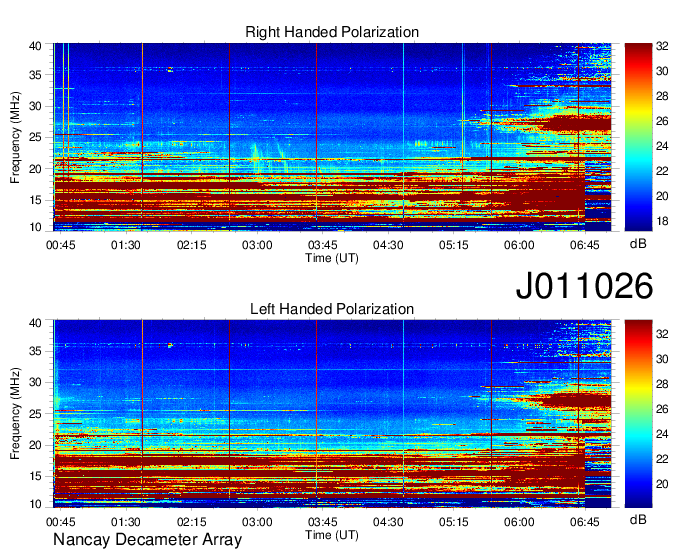Click the "02:15" tick on the top plot

tap(192, 245)
